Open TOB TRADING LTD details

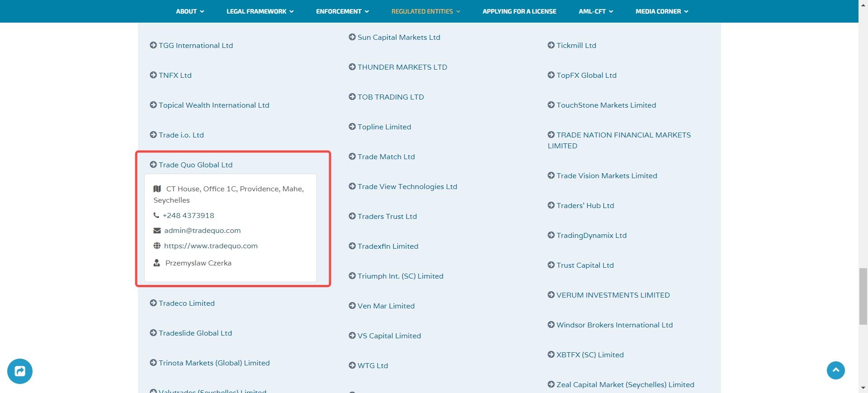click(x=386, y=97)
